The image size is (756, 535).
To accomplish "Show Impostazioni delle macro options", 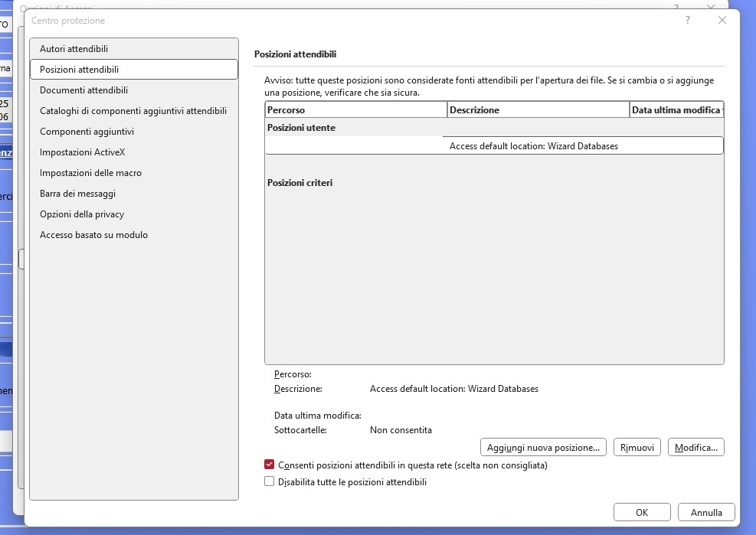I will pyautogui.click(x=133, y=173).
